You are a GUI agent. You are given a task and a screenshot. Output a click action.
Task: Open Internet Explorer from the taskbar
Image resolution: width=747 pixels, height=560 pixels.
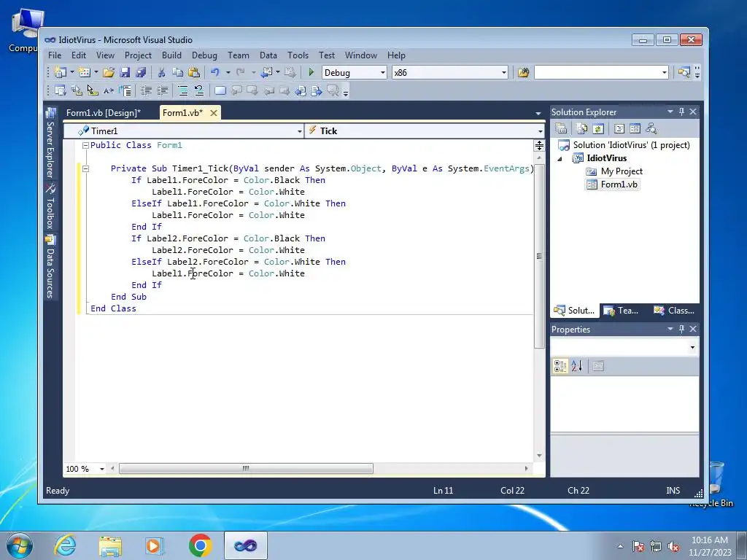65,545
